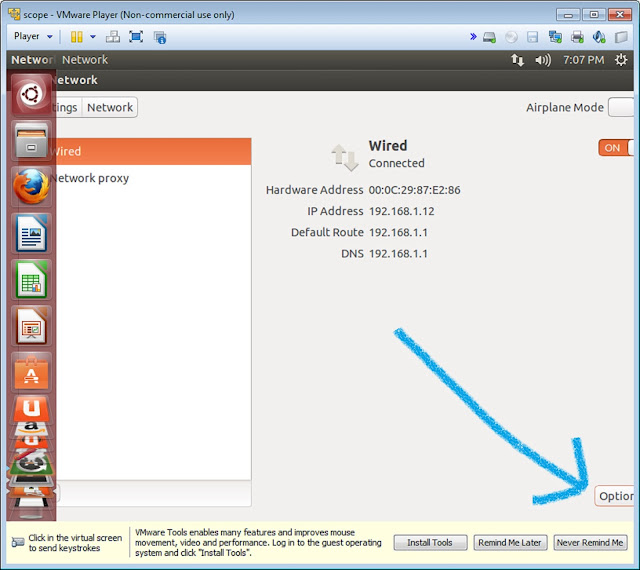Image resolution: width=640 pixels, height=570 pixels.
Task: Open Ubuntu Software Center
Action: 31,373
